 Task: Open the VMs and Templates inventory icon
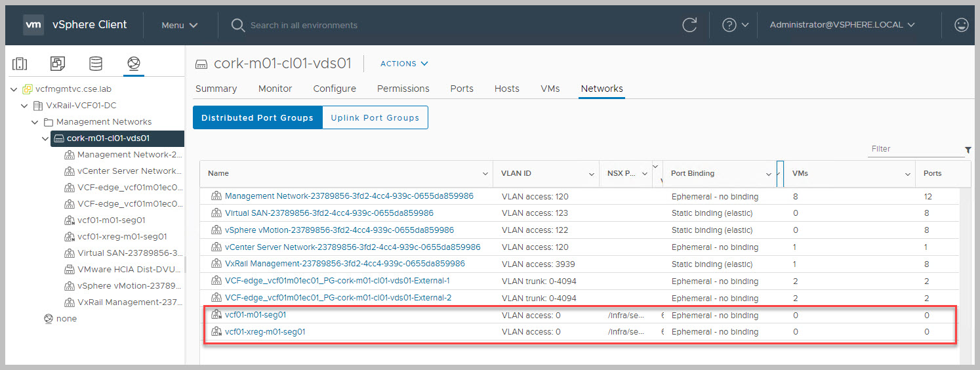(x=58, y=64)
